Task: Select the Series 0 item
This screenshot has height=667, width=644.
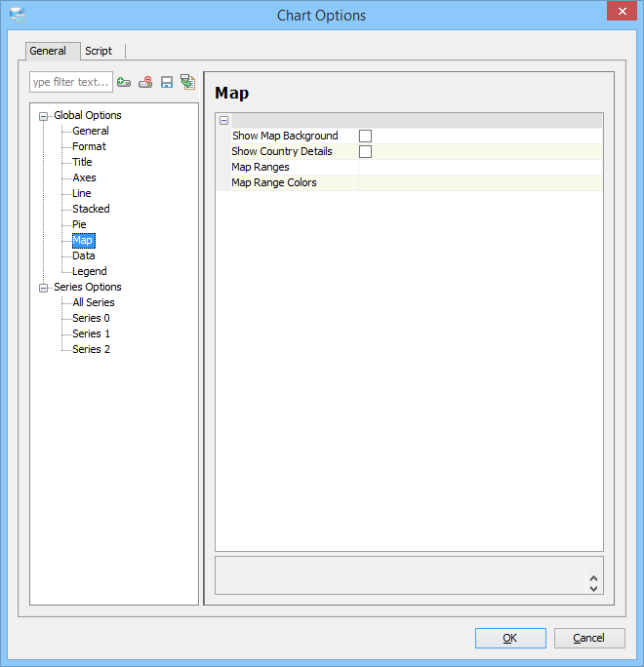Action: click(x=91, y=318)
